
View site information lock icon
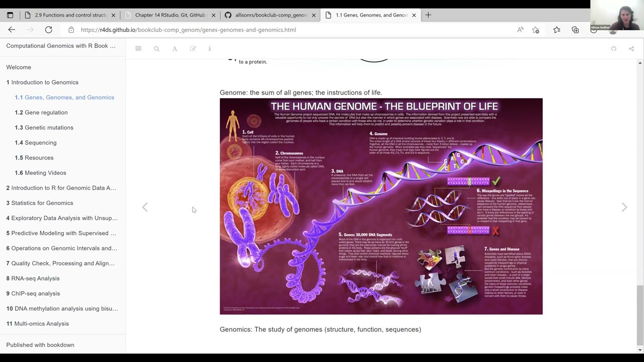tap(71, 30)
